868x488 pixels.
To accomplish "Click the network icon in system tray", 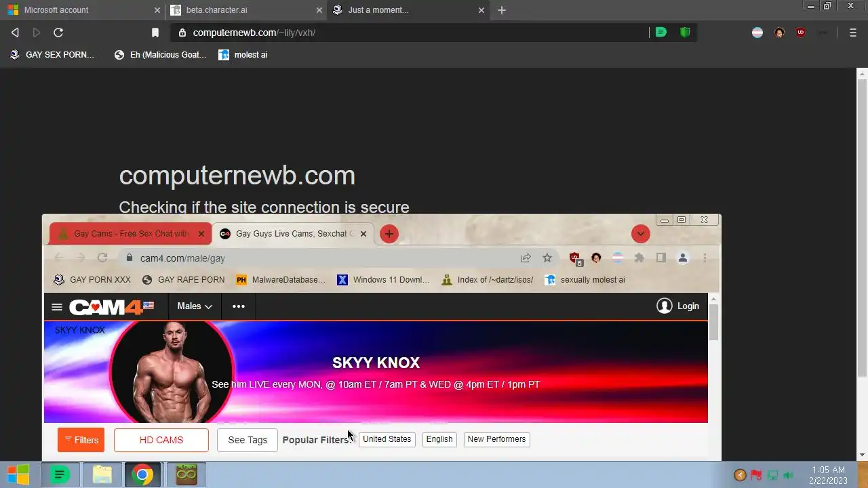I will point(772,475).
